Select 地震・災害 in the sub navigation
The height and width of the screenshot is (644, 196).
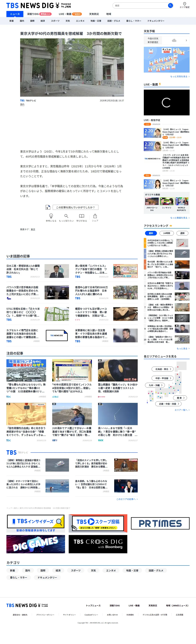tap(96, 21)
